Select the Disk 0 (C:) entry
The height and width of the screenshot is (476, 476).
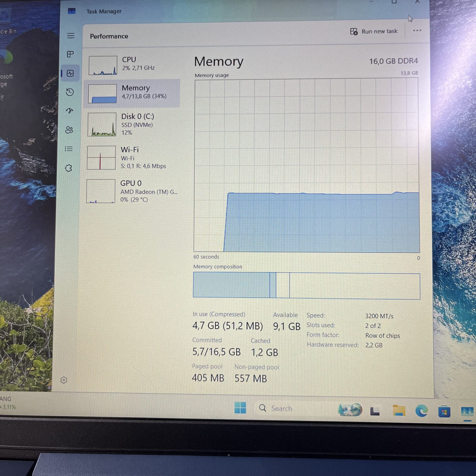(132, 124)
